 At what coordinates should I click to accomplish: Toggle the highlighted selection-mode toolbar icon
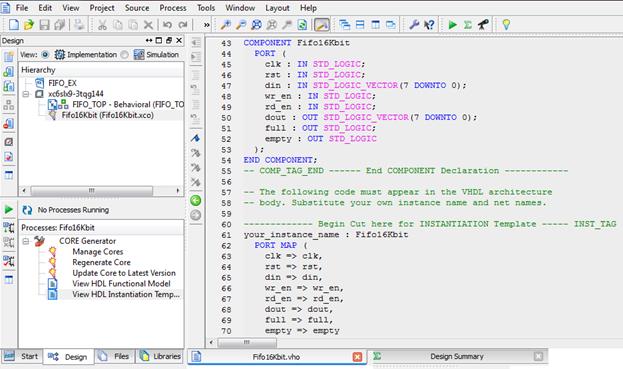coord(322,25)
